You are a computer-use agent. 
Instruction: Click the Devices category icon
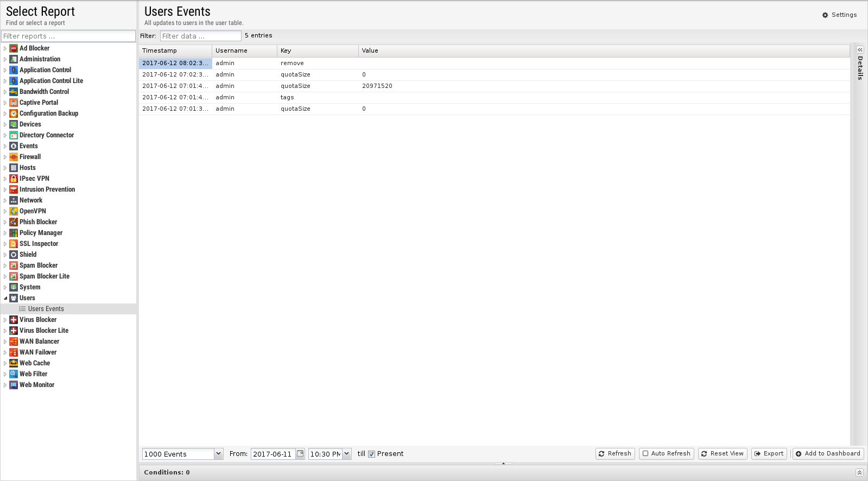click(x=14, y=124)
